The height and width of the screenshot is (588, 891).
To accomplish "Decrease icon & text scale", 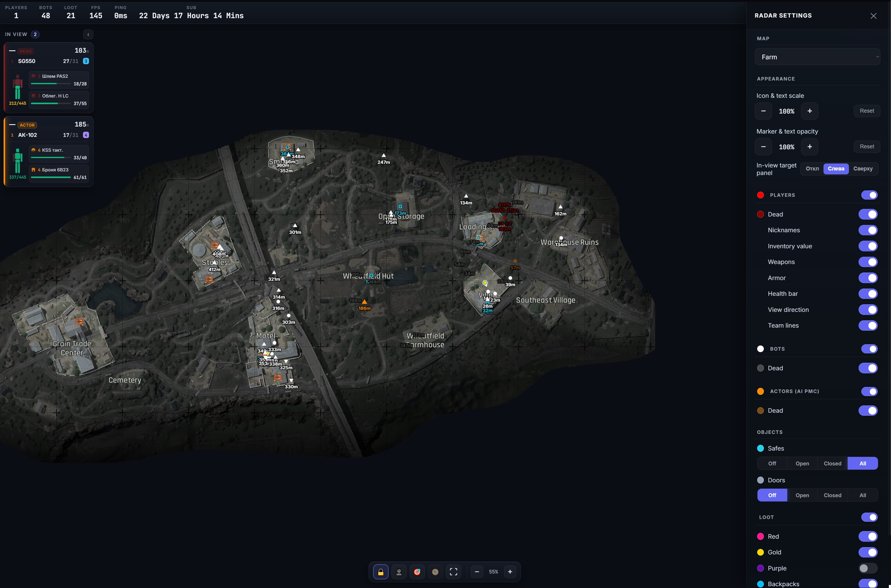I will point(763,111).
